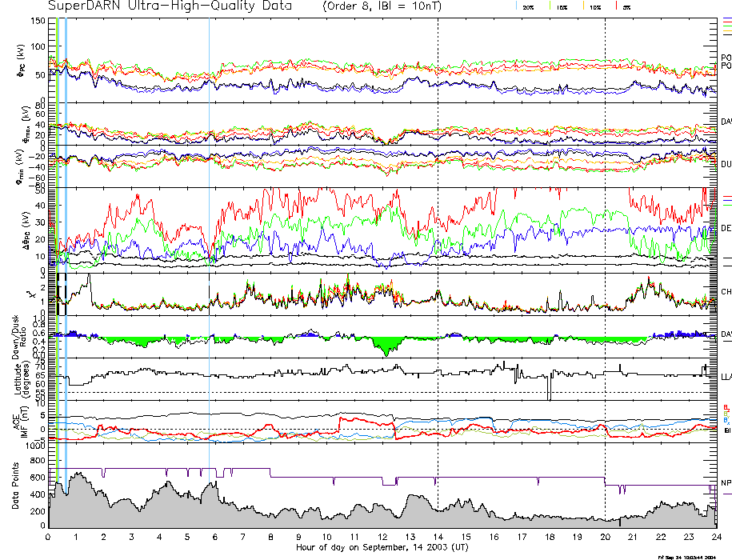Click the timestamp in bottom right corner

coord(693,556)
